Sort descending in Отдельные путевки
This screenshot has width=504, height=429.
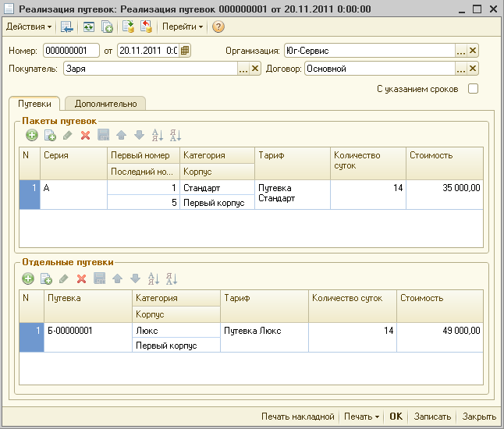coord(172,278)
